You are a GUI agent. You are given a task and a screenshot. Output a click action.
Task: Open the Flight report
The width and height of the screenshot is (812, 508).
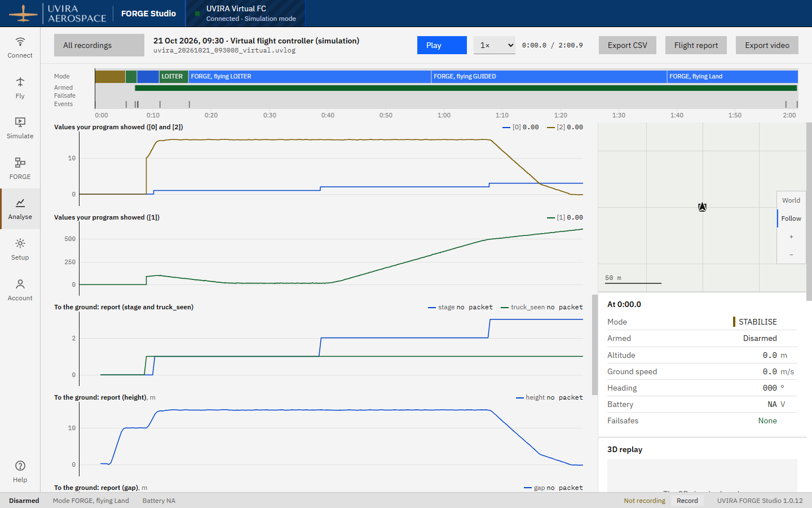pyautogui.click(x=696, y=45)
